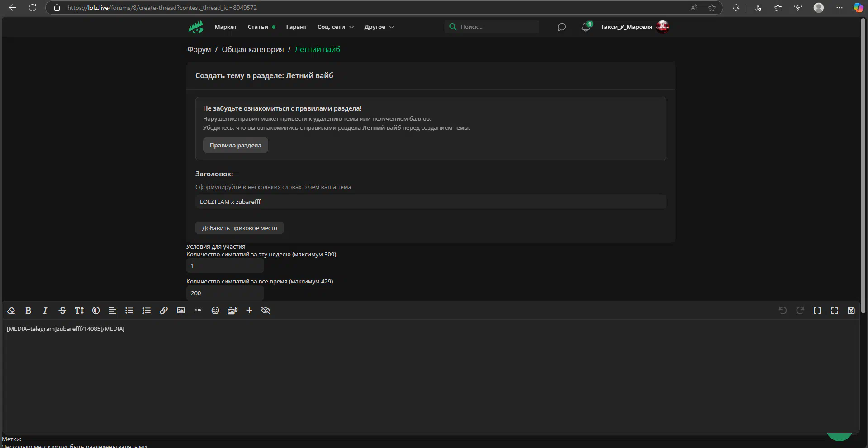Open conversations chat bubble icon
Image resolution: width=868 pixels, height=448 pixels.
coord(562,27)
